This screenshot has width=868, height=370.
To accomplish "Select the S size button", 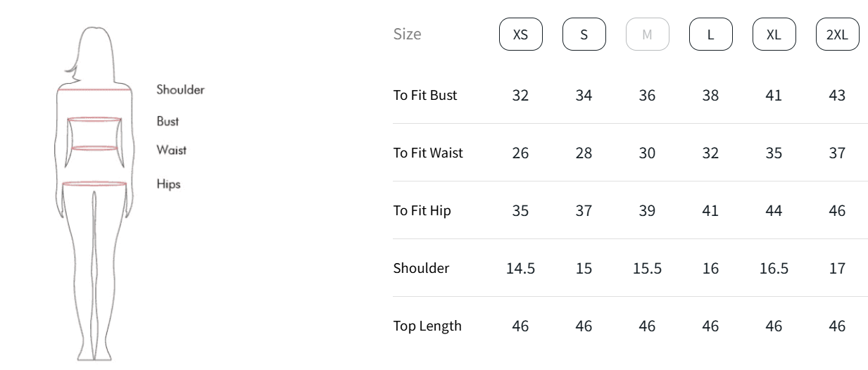I will [x=584, y=34].
